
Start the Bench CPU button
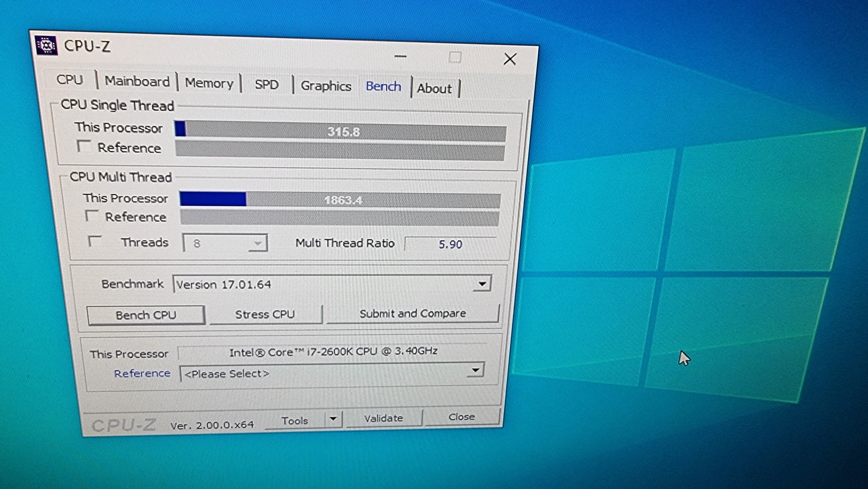(x=146, y=315)
